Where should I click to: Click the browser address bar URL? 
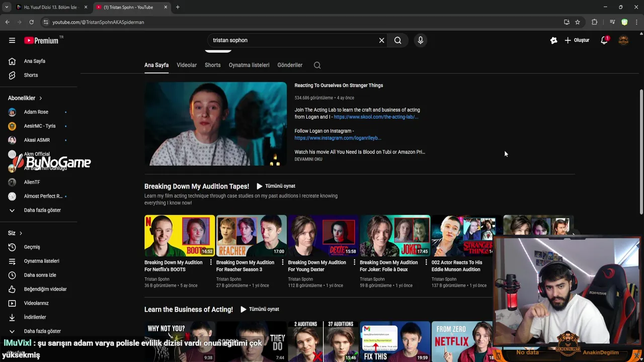coord(98,22)
